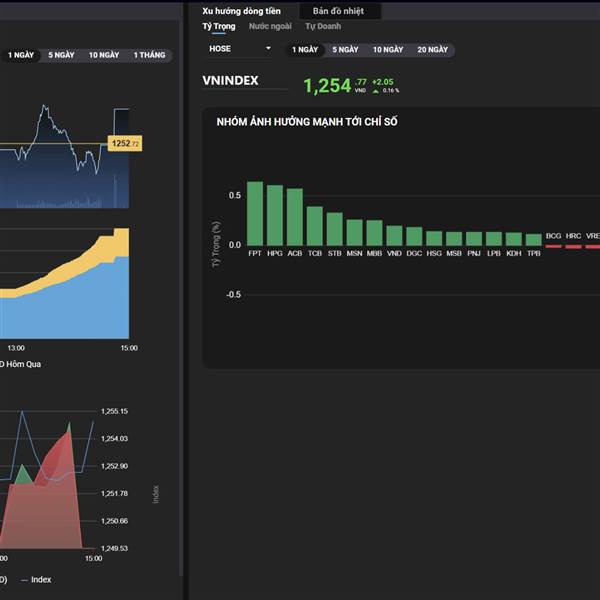Viewport: 600px width, 600px height.
Task: Click the green up-arrow change indicator
Action: pos(376,91)
